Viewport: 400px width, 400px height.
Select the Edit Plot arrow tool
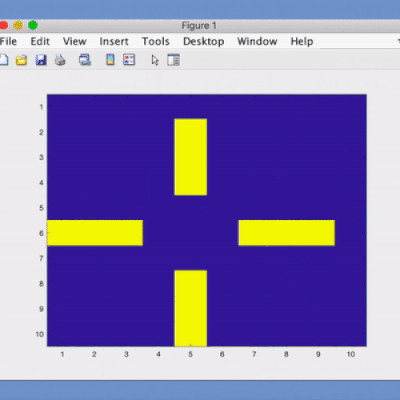click(155, 60)
